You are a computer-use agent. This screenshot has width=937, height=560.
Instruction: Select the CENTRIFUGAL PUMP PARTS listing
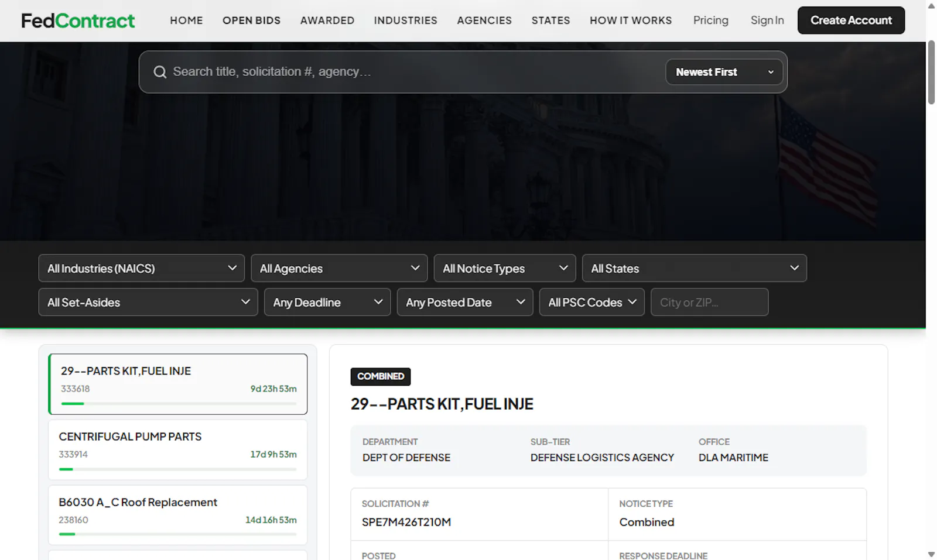click(178, 449)
